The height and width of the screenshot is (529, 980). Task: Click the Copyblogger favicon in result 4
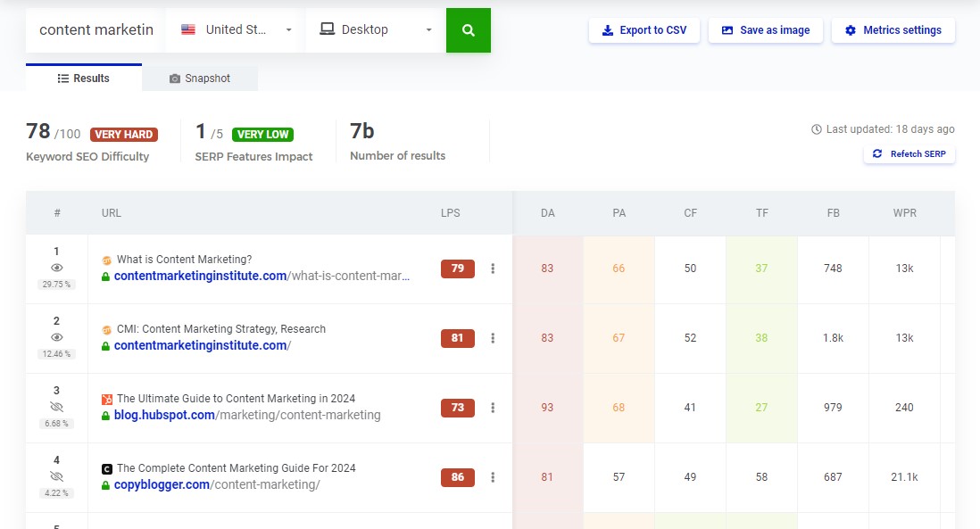click(x=107, y=468)
